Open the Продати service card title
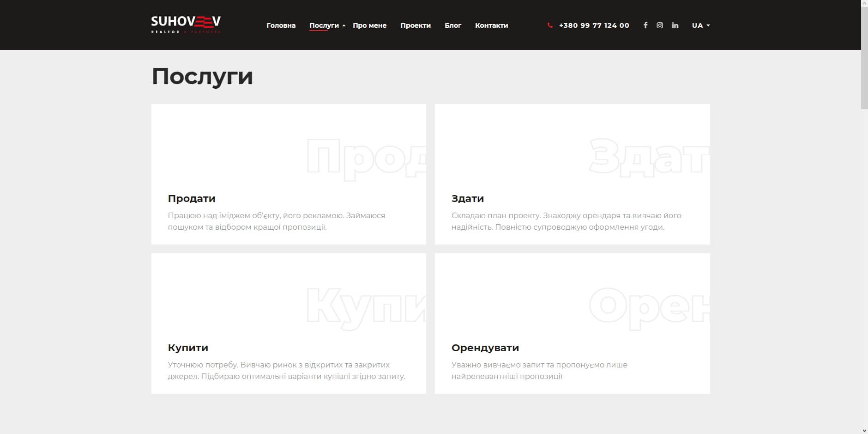Viewport: 868px width, 434px height. point(192,198)
